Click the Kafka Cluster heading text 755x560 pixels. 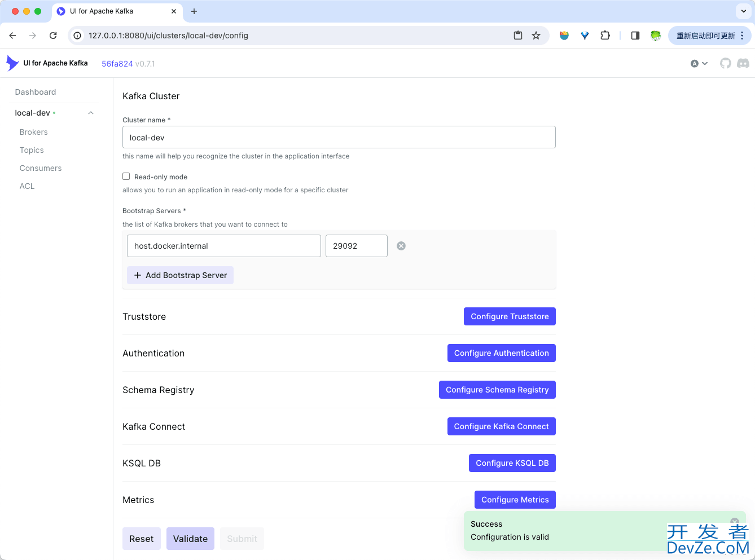tap(151, 96)
